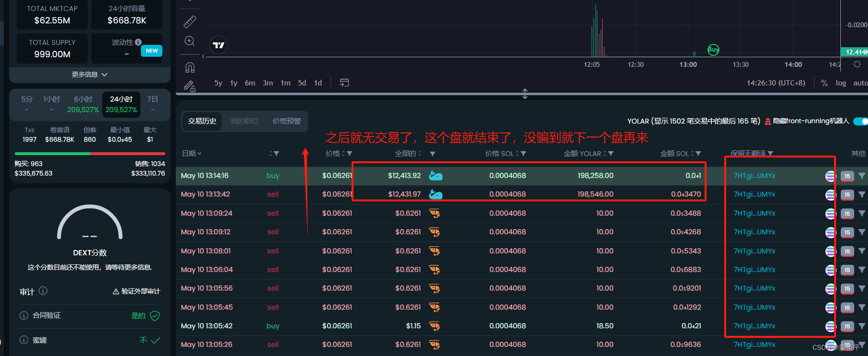
Task: Switch to 价格预警 tab
Action: click(287, 121)
